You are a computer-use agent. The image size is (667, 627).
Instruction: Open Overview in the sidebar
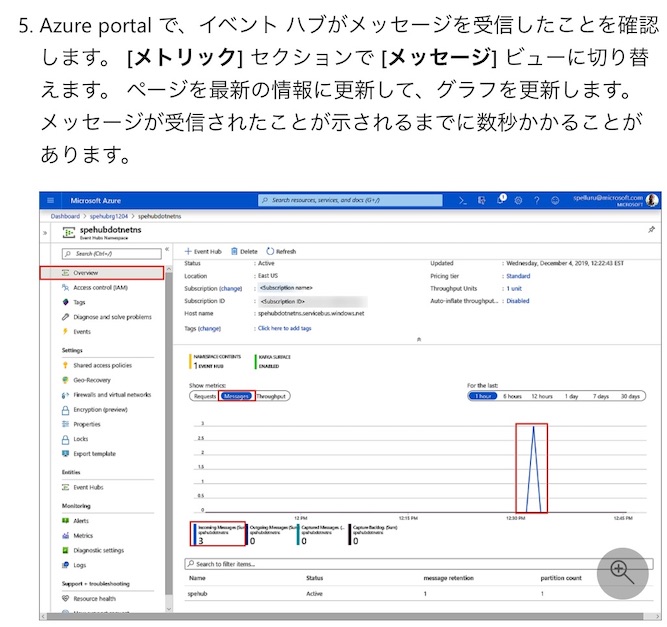(102, 273)
